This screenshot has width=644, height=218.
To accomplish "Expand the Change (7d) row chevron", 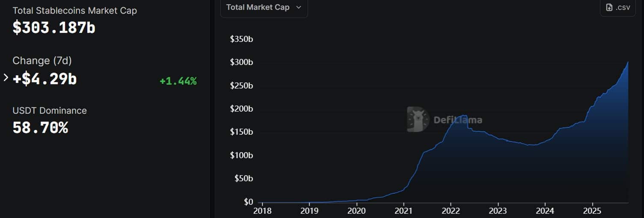I will pos(6,78).
